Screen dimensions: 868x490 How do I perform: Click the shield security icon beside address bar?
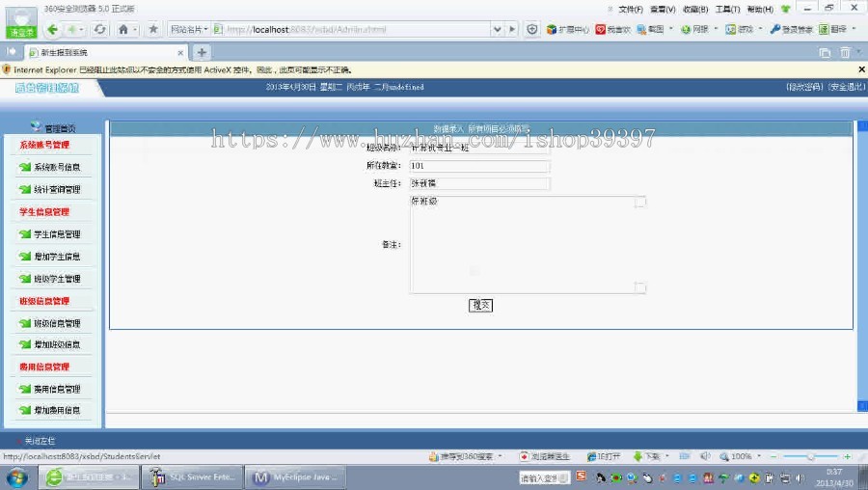(532, 29)
